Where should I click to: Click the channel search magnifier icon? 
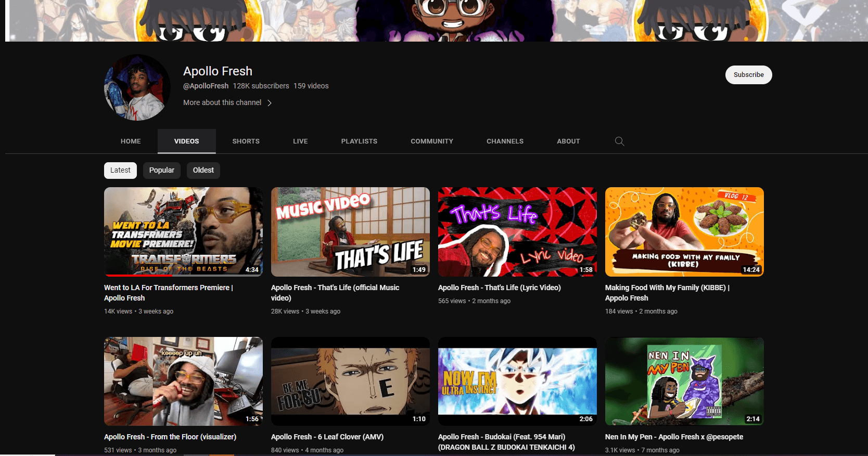pos(619,141)
